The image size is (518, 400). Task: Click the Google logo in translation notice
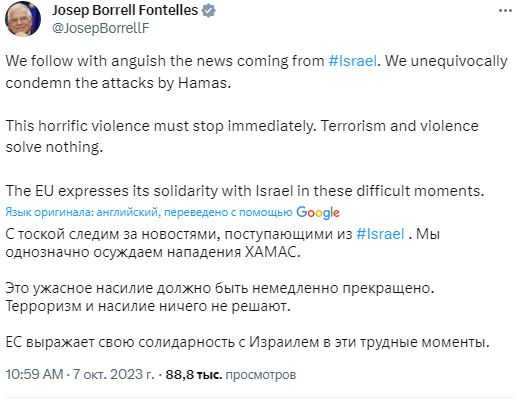pyautogui.click(x=318, y=212)
